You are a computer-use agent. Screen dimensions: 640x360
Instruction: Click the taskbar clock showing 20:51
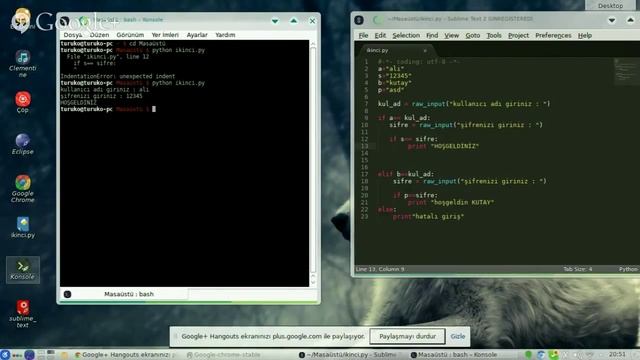click(617, 354)
